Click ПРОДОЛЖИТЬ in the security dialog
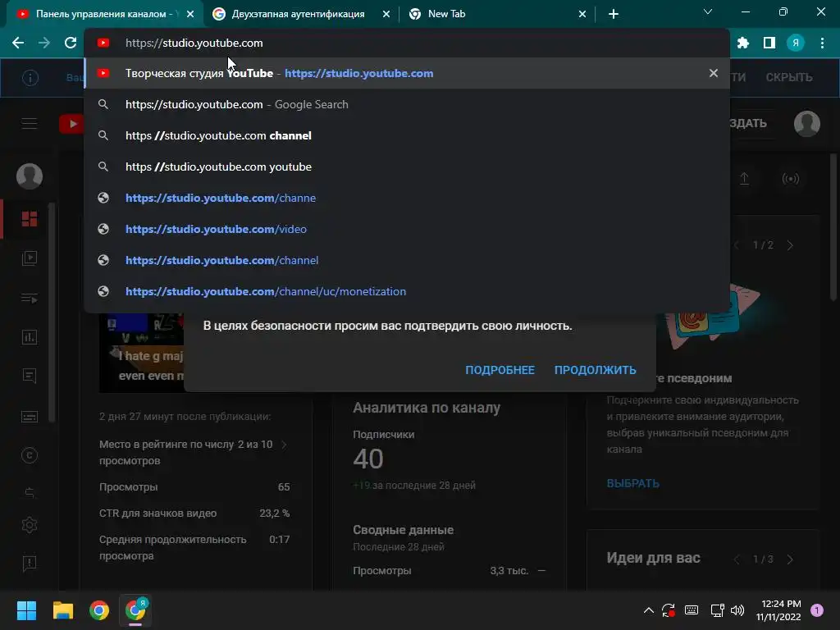Viewport: 840px width, 630px height. [596, 370]
